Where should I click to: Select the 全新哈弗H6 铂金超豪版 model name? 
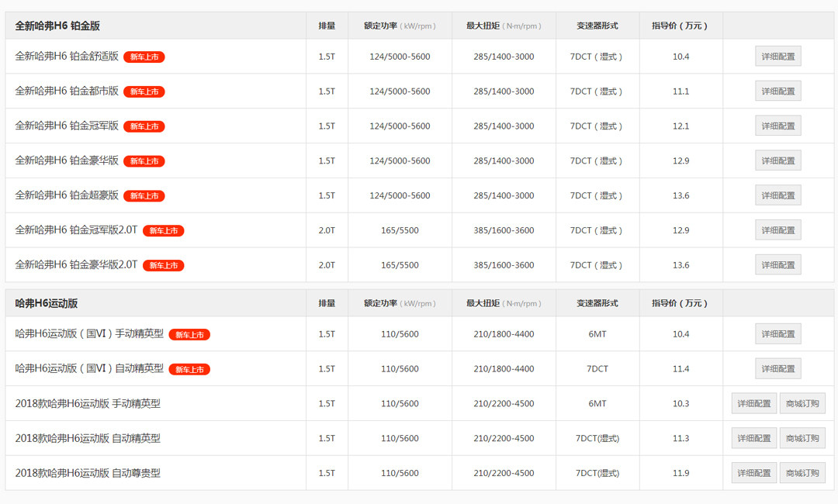(x=67, y=195)
